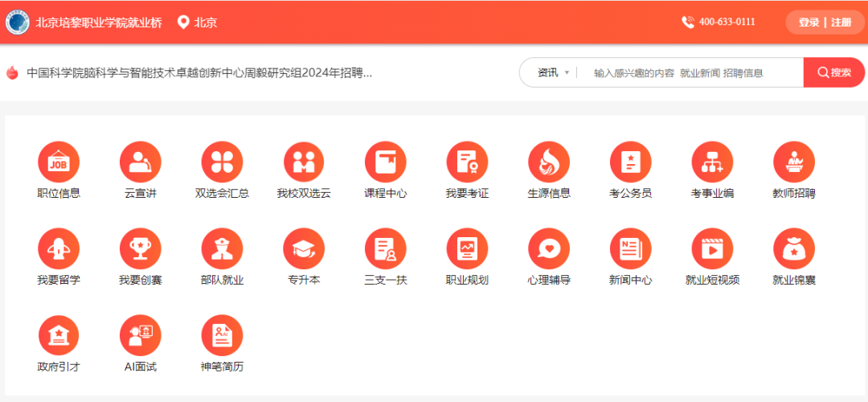Click 登录 in the header

coord(809,23)
